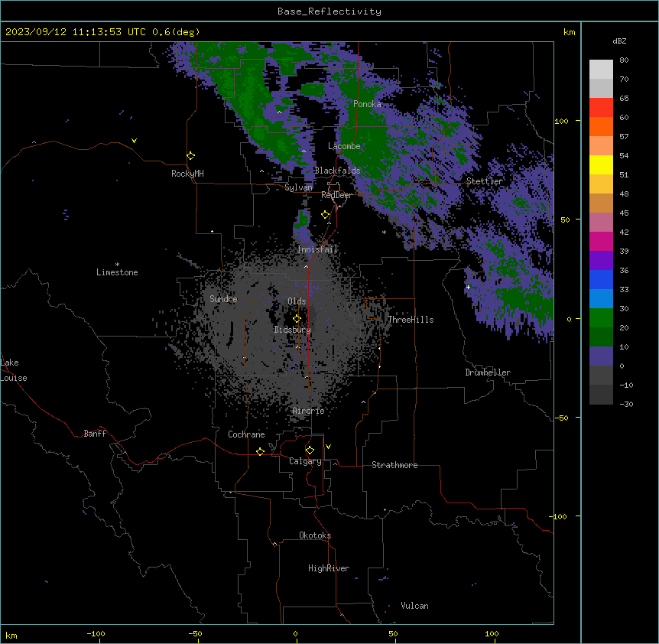Image resolution: width=659 pixels, height=644 pixels.
Task: Click the 45 value on the dBZ scale
Action: [x=624, y=213]
